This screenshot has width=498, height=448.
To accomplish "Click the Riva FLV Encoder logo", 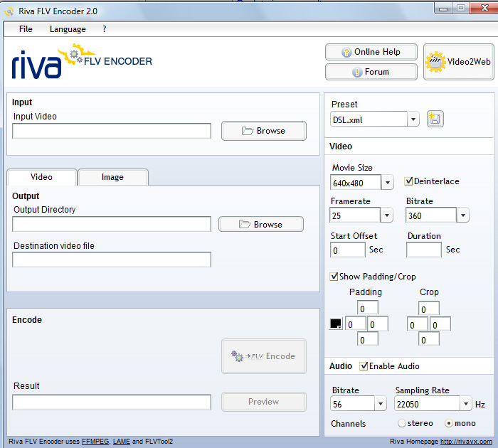I will (82, 61).
